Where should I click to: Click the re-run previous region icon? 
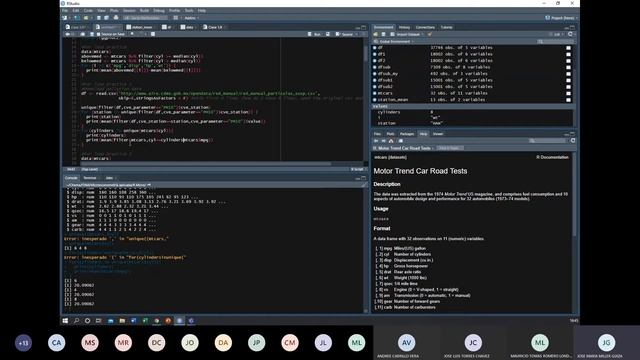tap(328, 34)
